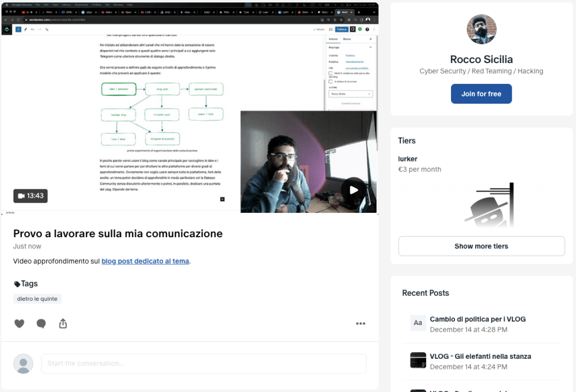
Task: Click the blue plus block inserter icon
Action: pyautogui.click(x=19, y=29)
